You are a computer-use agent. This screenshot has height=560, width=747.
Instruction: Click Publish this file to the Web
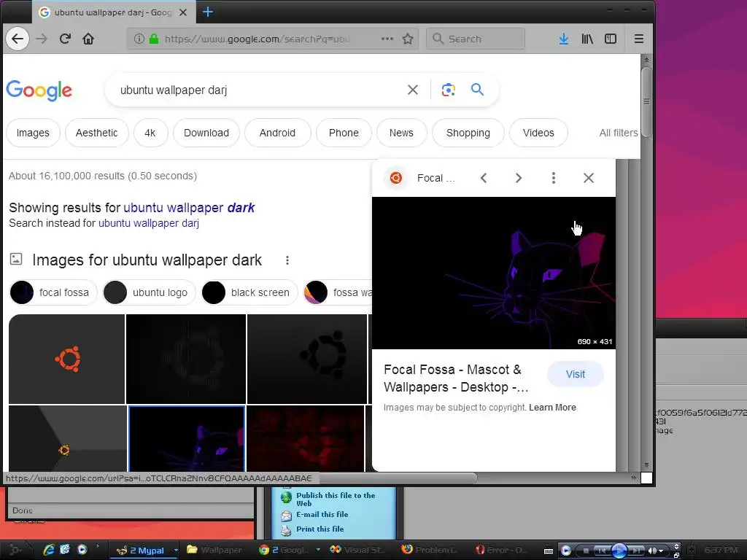click(x=336, y=499)
